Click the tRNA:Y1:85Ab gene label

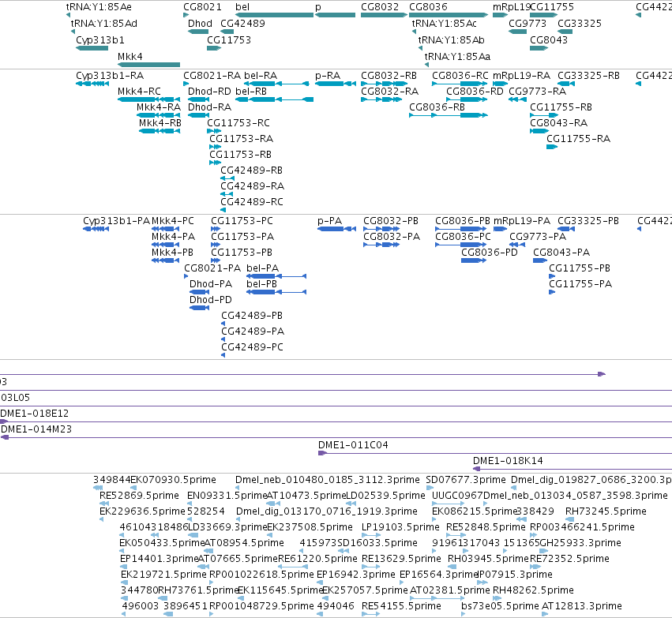click(x=451, y=39)
